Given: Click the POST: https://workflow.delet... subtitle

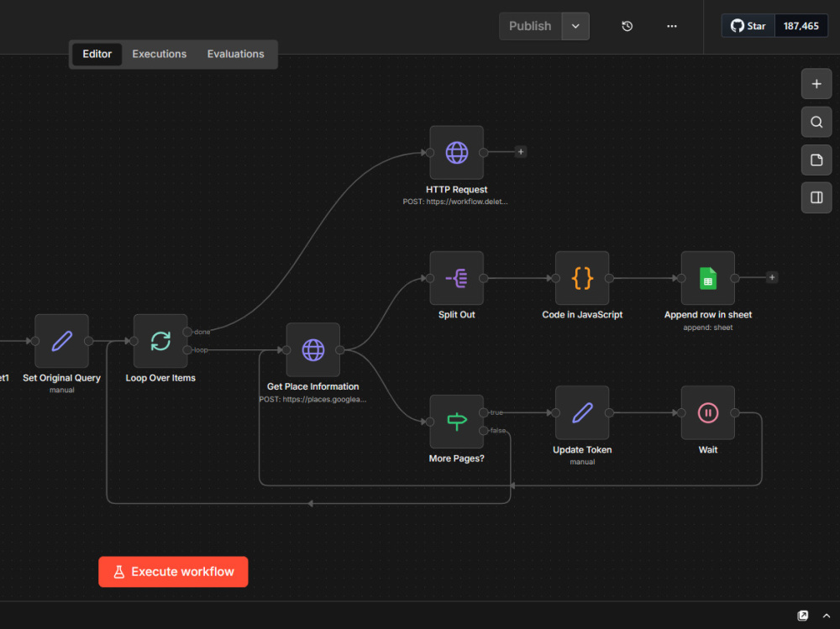Looking at the screenshot, I should tap(455, 202).
